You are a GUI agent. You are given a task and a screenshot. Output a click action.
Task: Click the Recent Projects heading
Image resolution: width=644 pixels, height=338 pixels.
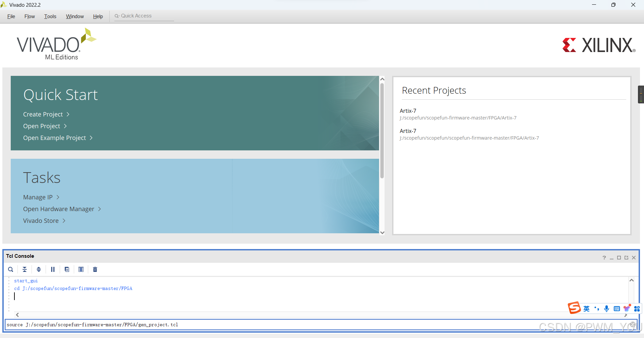coord(434,91)
